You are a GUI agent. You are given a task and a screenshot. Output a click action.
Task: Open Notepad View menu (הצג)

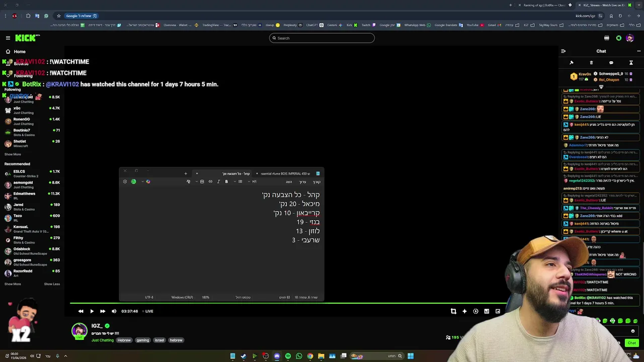[289, 182]
